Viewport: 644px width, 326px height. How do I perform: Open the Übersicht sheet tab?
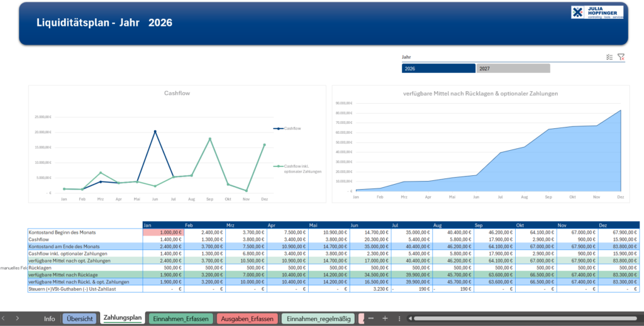pyautogui.click(x=79, y=318)
